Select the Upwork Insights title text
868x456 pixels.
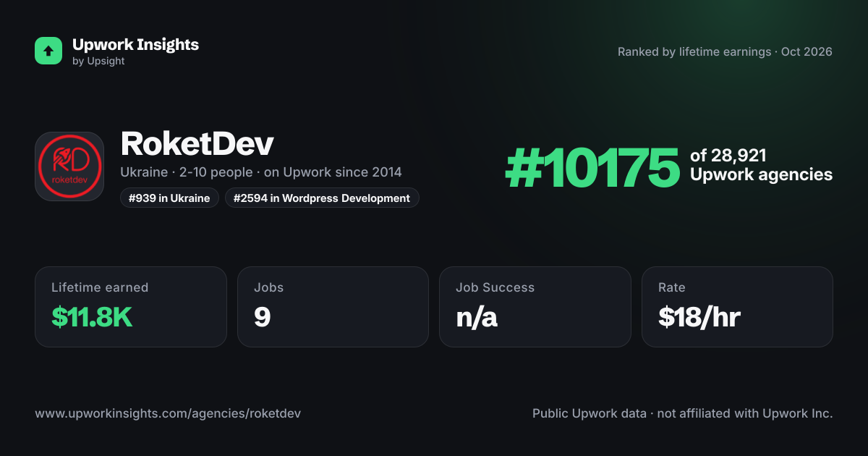[135, 44]
